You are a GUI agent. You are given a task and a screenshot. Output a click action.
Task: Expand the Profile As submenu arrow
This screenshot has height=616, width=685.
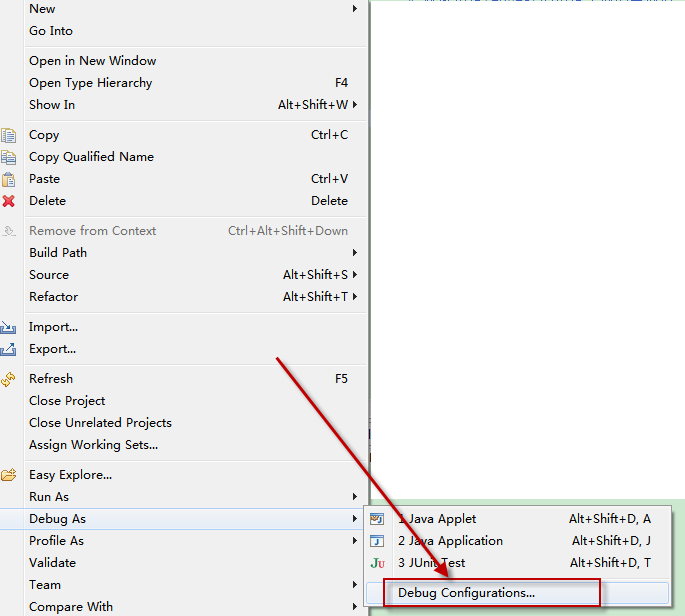point(355,540)
